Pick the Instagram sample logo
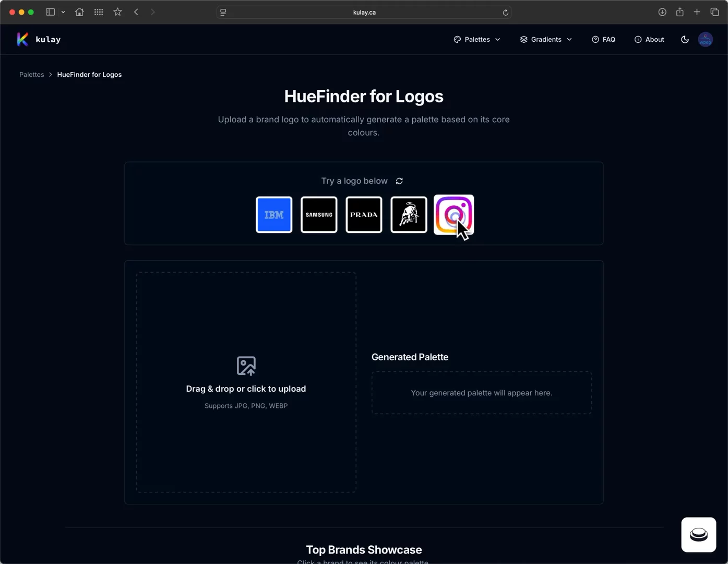Image resolution: width=728 pixels, height=564 pixels. tap(453, 214)
